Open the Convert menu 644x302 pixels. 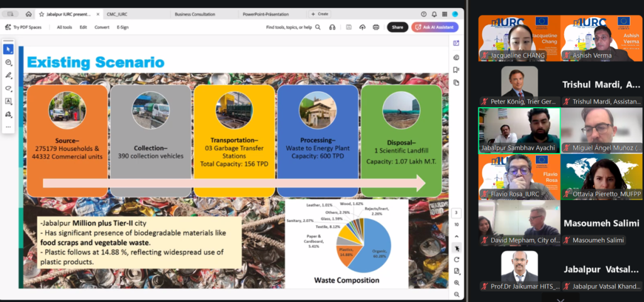coord(102,27)
